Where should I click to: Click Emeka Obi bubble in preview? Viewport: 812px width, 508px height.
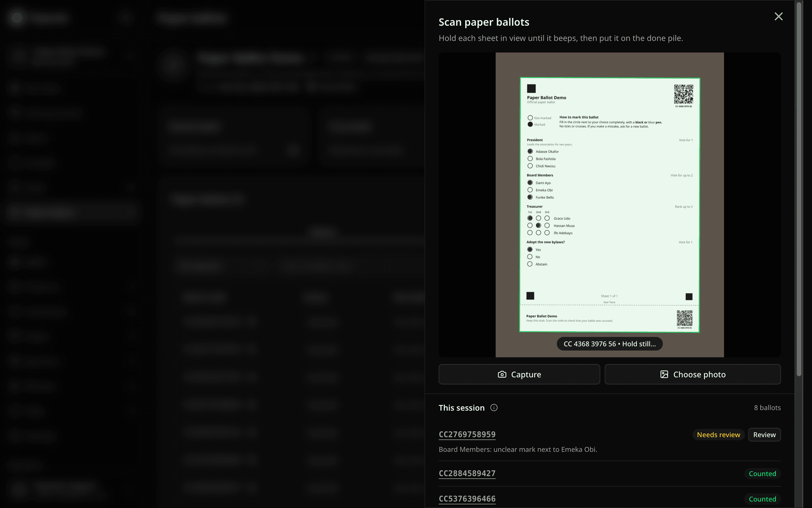(530, 190)
